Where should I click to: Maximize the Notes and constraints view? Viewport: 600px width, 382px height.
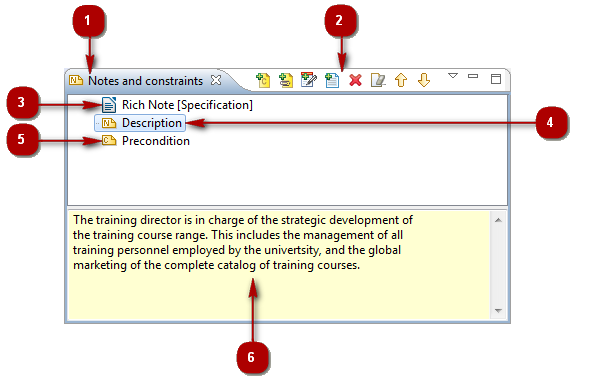[496, 79]
